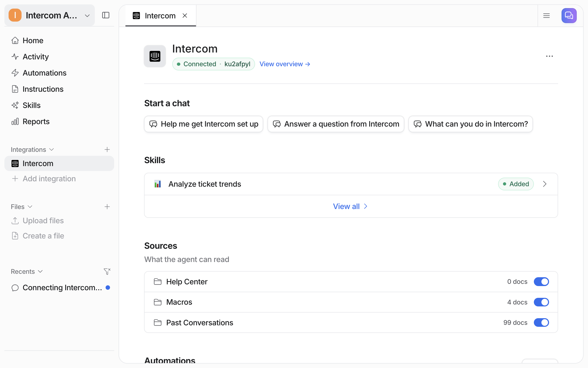The height and width of the screenshot is (368, 588).
Task: Click the Help Center folder icon
Action: [x=158, y=282]
